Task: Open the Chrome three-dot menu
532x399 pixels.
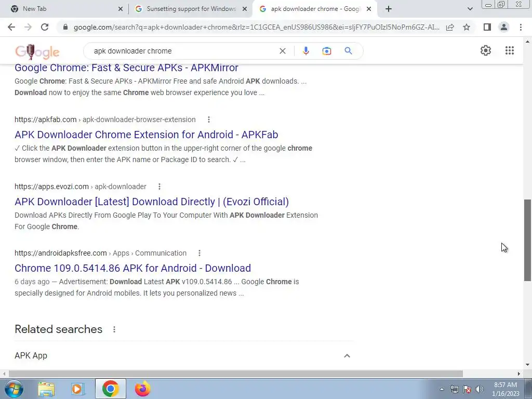Action: click(521, 27)
